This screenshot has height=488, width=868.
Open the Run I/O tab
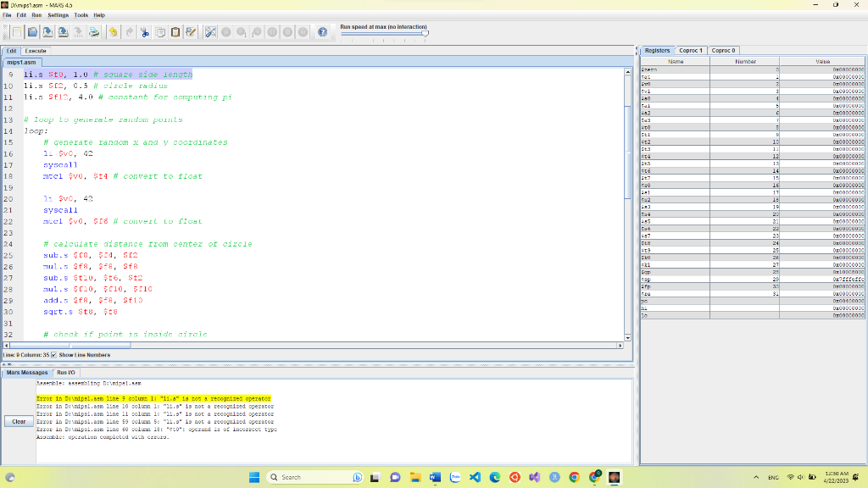66,373
